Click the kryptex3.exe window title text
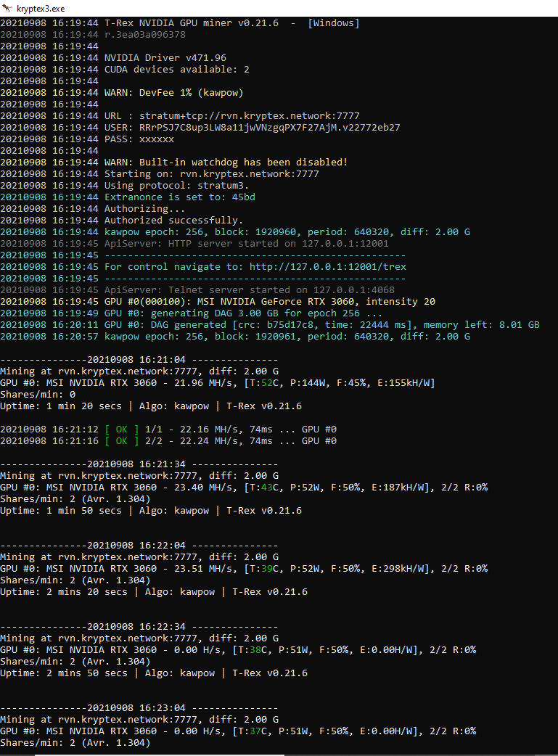558x756 pixels. 41,9
